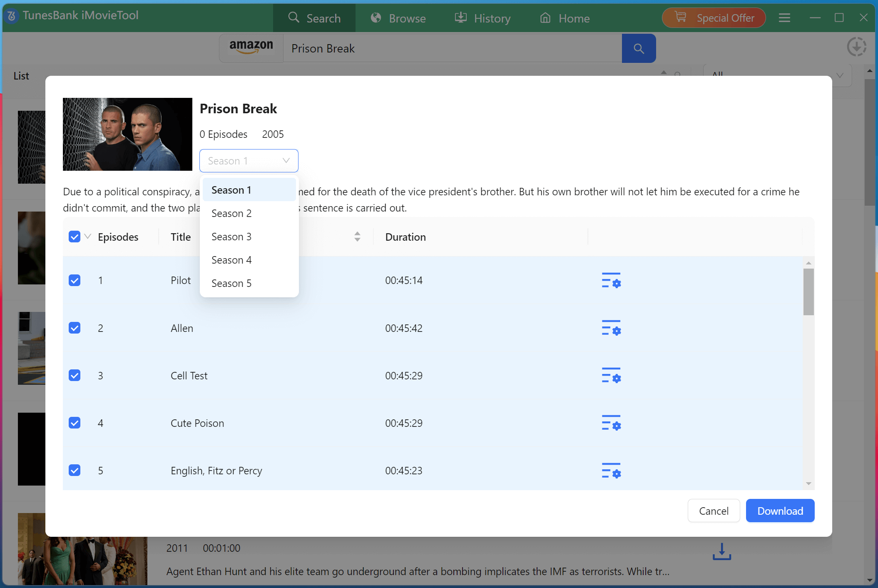Choose Season 5 in the season list
The width and height of the screenshot is (878, 588).
(x=231, y=283)
